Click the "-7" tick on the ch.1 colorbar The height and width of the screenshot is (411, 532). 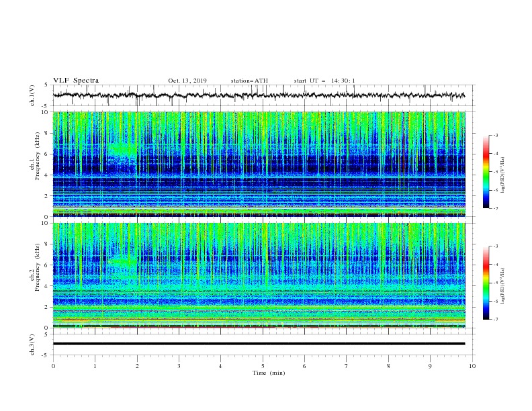coord(496,208)
